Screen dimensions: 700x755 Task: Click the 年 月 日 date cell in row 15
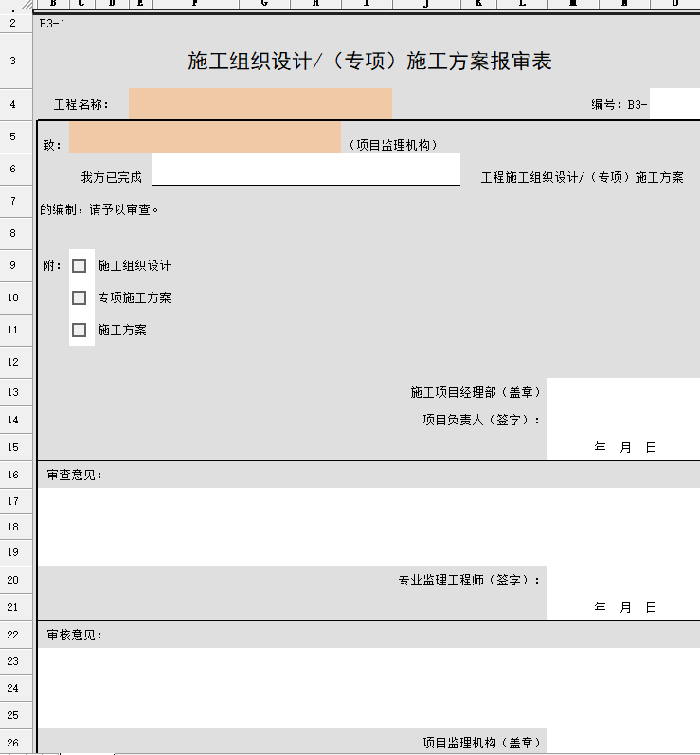(x=624, y=447)
